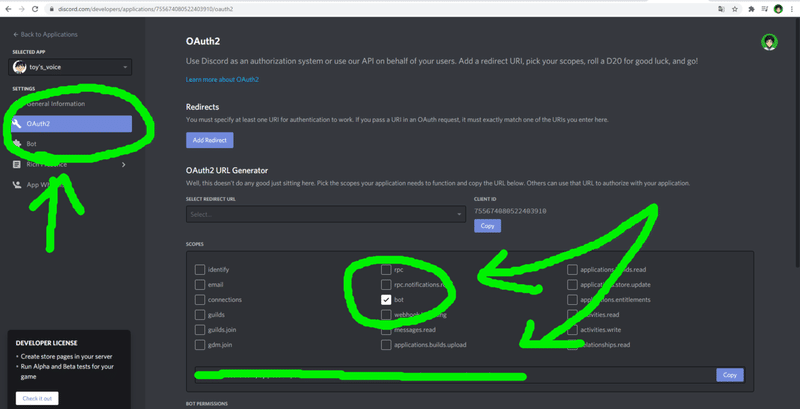
Task: Enable the gdm.join scope checkbox
Action: pos(199,345)
